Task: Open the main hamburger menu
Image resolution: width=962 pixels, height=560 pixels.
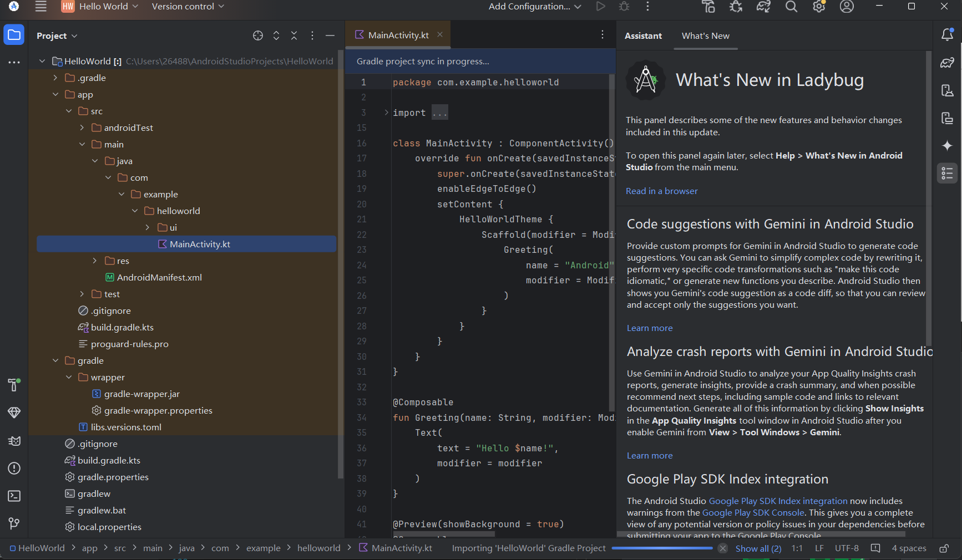Action: click(x=40, y=7)
